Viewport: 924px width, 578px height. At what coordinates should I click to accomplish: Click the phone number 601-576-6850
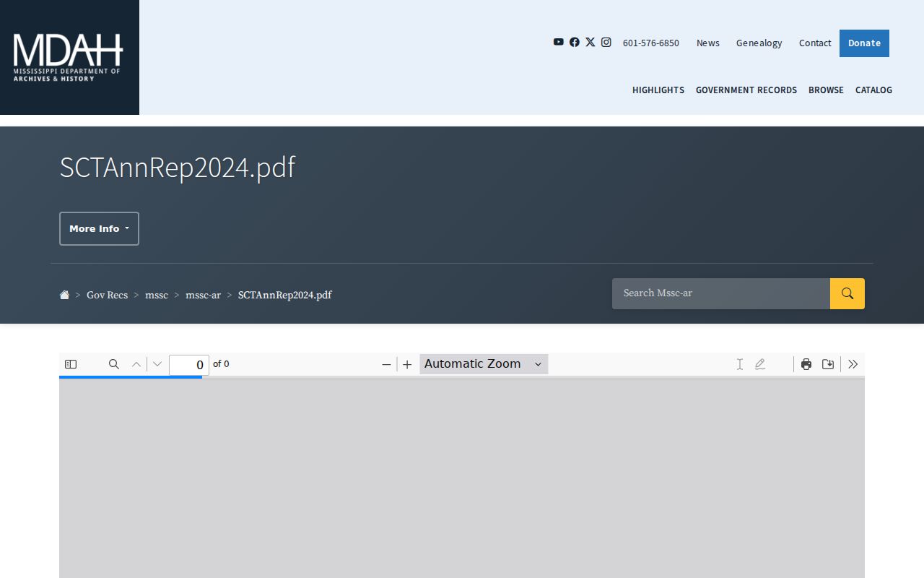[651, 43]
